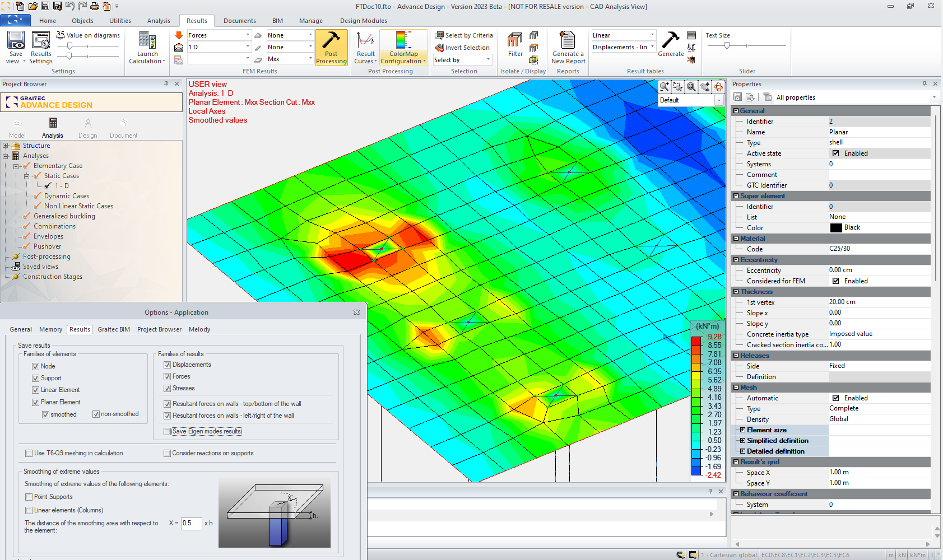
Task: Click the pan hand icon in the viewport
Action: pos(705,87)
